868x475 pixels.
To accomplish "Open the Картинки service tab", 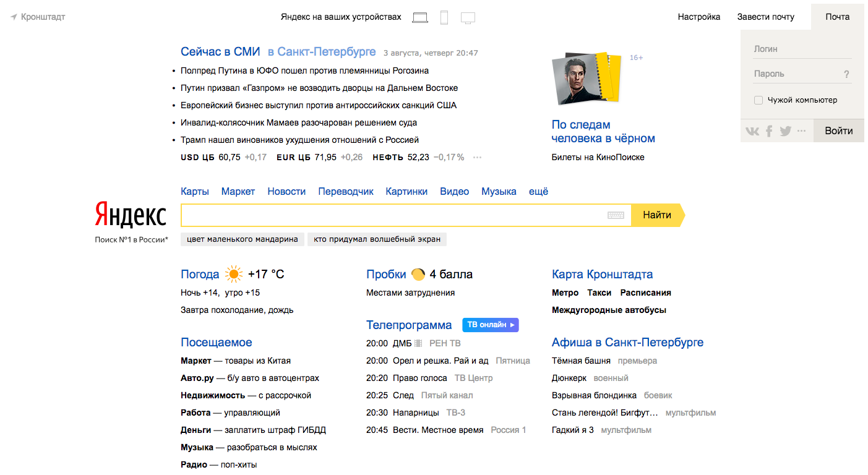I will pyautogui.click(x=406, y=191).
